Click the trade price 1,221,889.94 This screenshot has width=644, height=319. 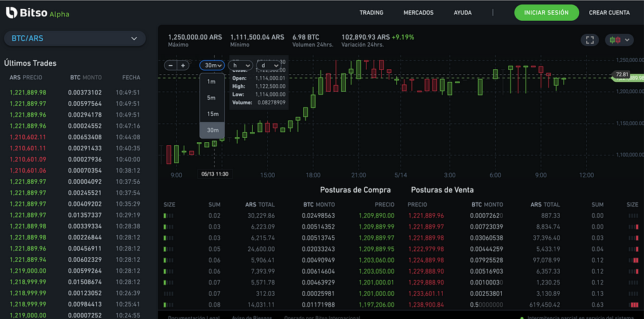coord(28,259)
